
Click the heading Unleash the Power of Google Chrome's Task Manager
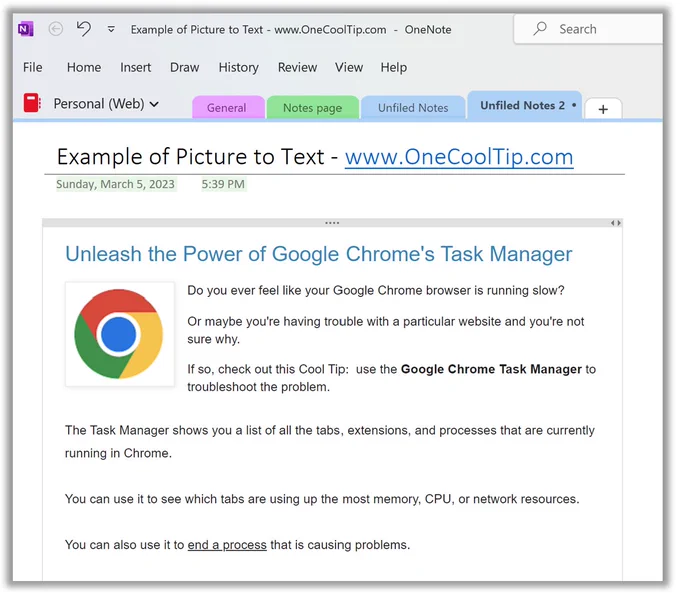click(319, 254)
